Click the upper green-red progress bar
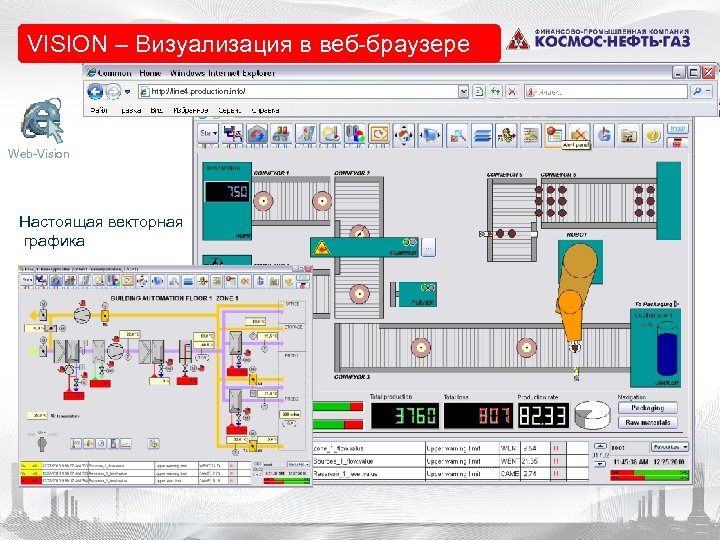This screenshot has height=540, width=720. click(x=338, y=406)
